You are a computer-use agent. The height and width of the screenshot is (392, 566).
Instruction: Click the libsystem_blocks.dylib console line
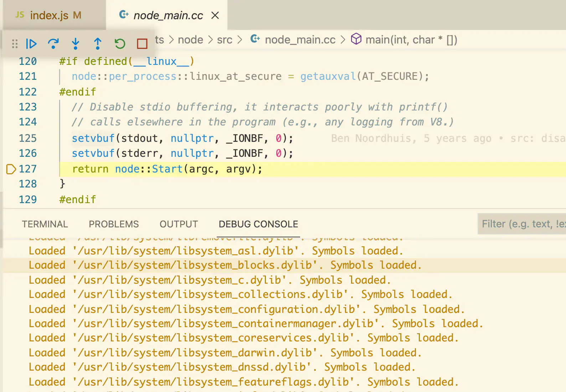[225, 265]
